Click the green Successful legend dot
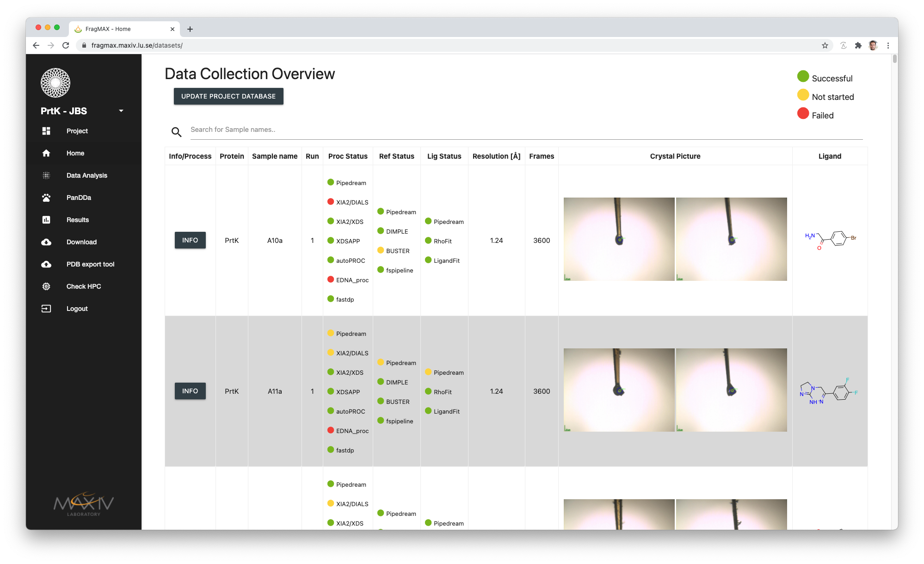Screen dimensions: 924x564 tap(803, 76)
